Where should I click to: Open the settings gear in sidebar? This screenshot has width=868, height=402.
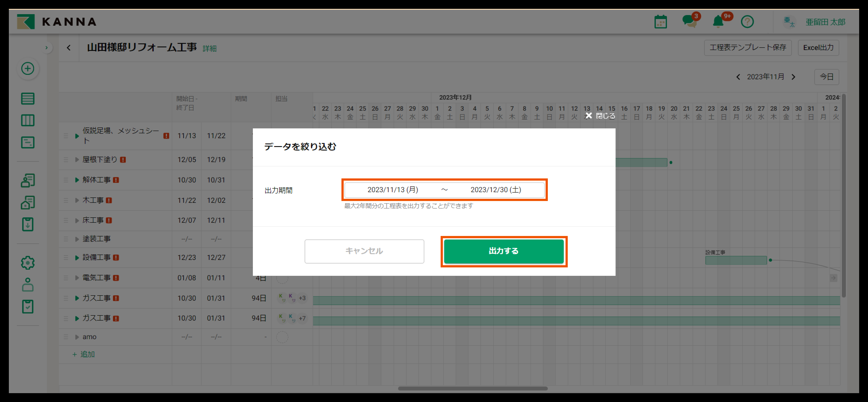click(28, 263)
